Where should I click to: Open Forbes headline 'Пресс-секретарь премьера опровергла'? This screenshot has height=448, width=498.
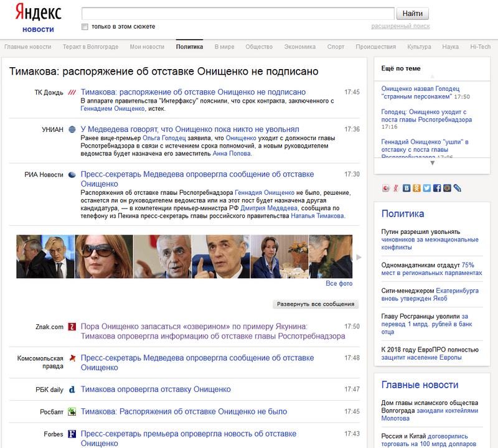189,439
